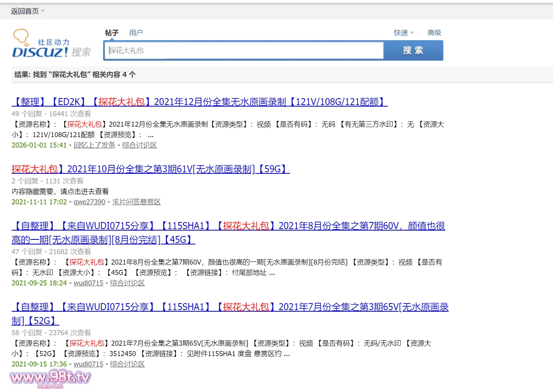Switch to the 用户 search tab

point(136,33)
